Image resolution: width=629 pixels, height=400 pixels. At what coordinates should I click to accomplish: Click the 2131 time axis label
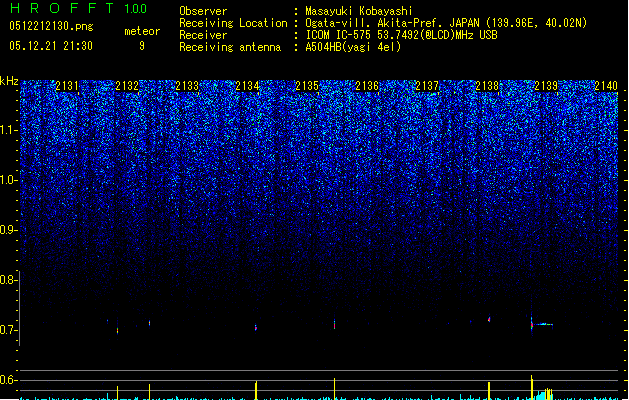67,86
